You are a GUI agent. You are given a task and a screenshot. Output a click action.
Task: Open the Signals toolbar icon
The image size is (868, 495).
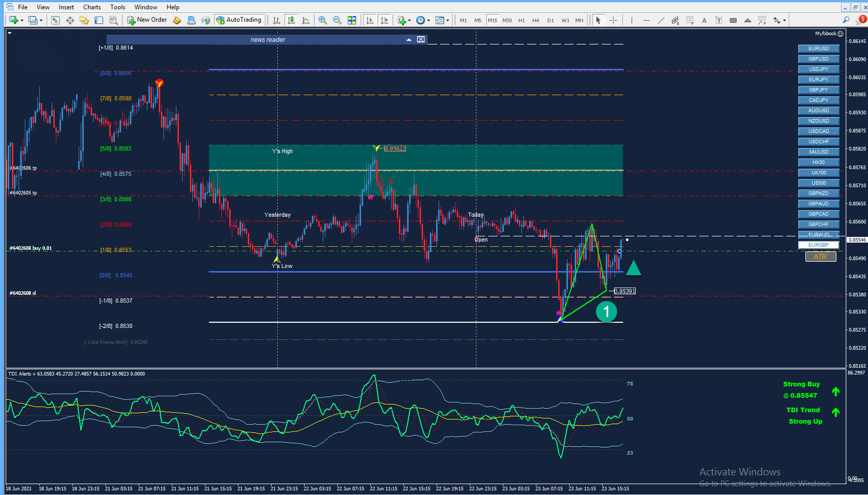206,20
